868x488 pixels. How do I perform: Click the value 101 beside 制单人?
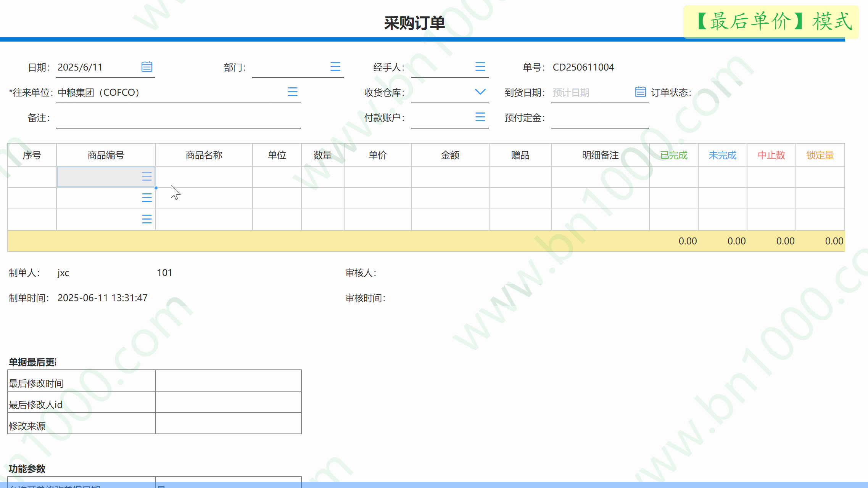[164, 273]
